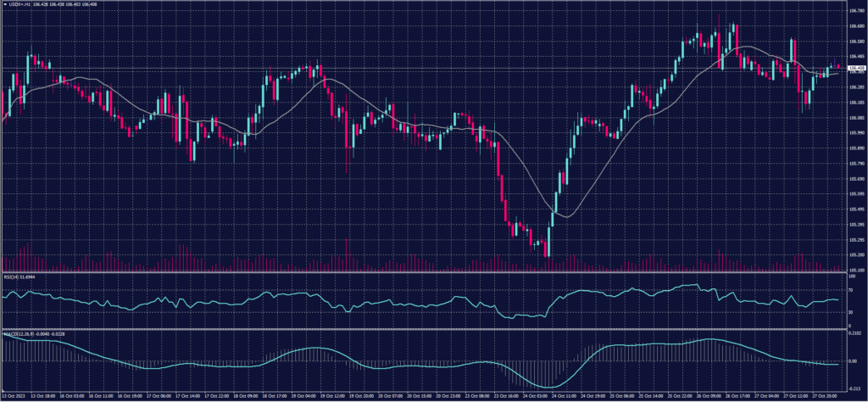The image size is (868, 402).
Task: Click the horizontal current price line
Action: pos(424,68)
